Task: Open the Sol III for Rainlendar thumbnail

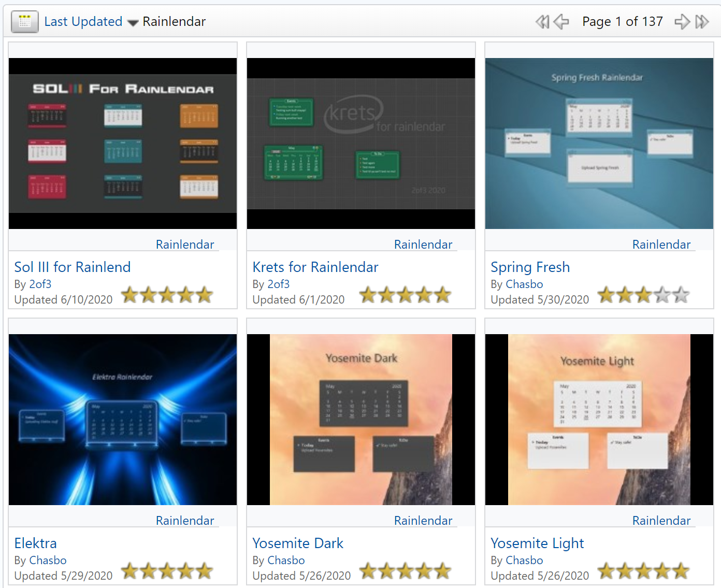Action: (123, 144)
